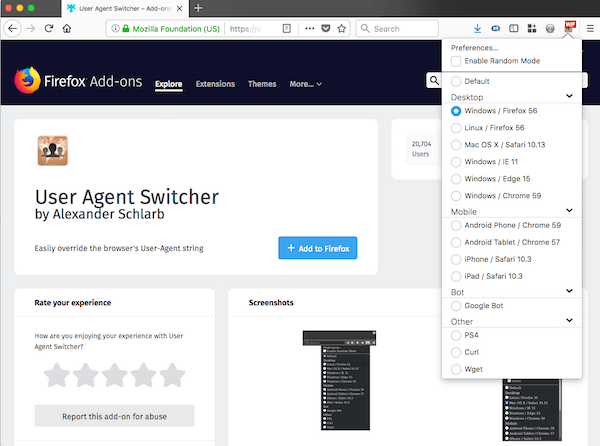Open the Firefox hamburger menu
Viewport: 600px width, 446px height.
click(x=590, y=29)
